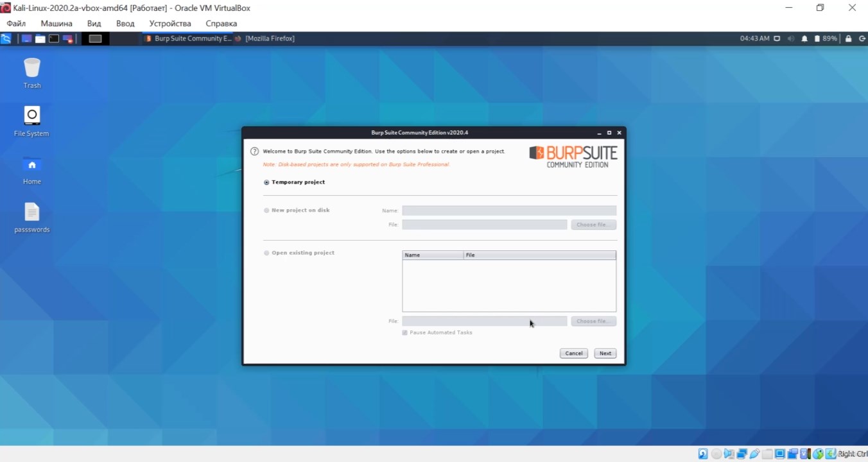Image resolution: width=868 pixels, height=462 pixels.
Task: Click VirtualBox shared folders status icon
Action: pos(767,454)
